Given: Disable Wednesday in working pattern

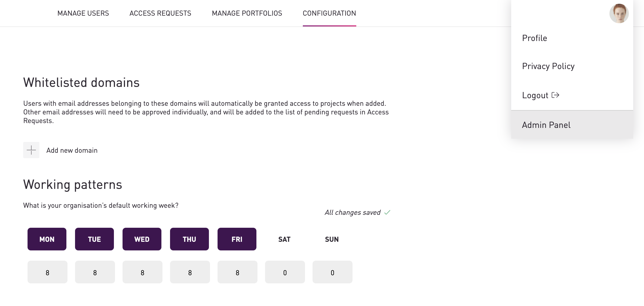Looking at the screenshot, I should [x=142, y=239].
